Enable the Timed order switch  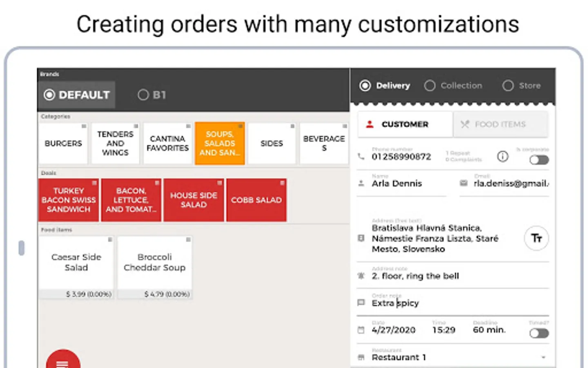pos(539,333)
